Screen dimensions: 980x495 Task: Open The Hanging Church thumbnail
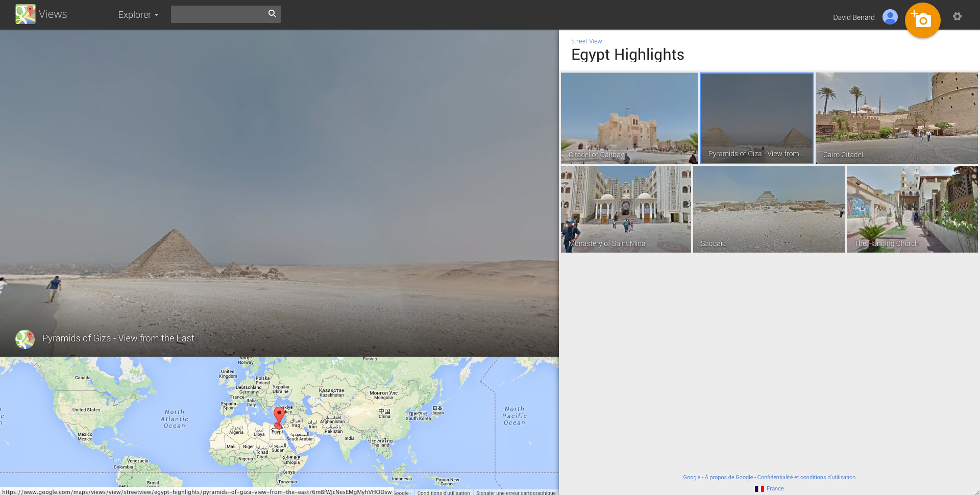tap(912, 209)
